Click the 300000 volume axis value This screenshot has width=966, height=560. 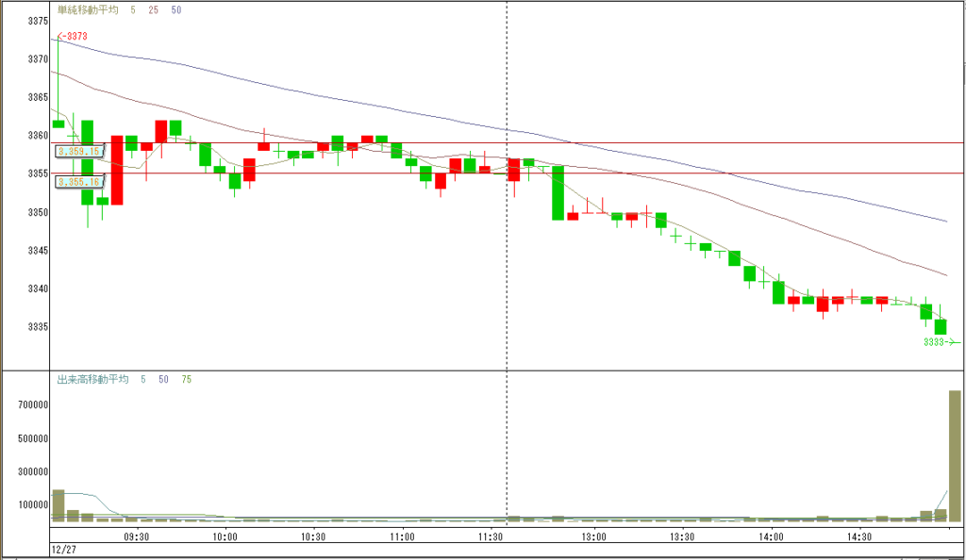click(33, 471)
